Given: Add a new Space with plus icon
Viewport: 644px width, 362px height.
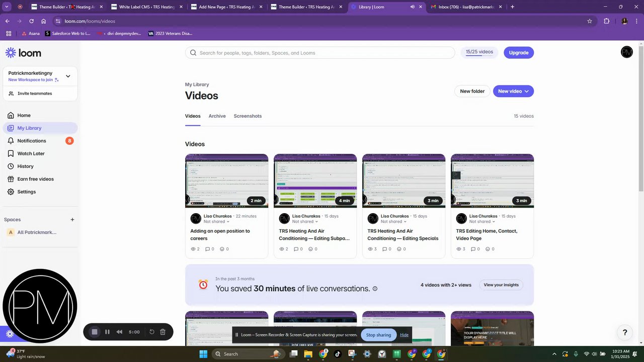Looking at the screenshot, I should 72,220.
